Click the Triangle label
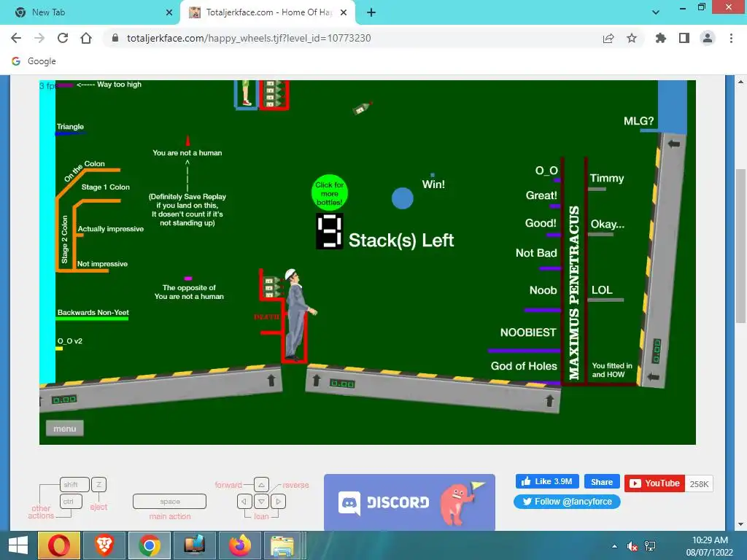This screenshot has width=747, height=560. pos(70,127)
